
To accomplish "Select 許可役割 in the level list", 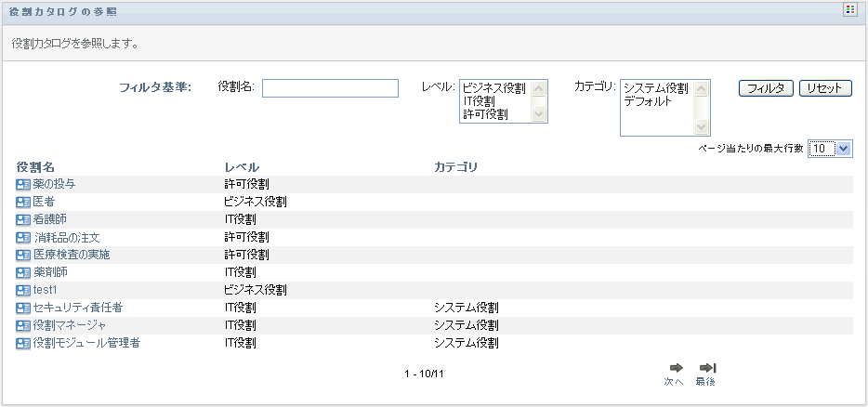I will pyautogui.click(x=485, y=114).
